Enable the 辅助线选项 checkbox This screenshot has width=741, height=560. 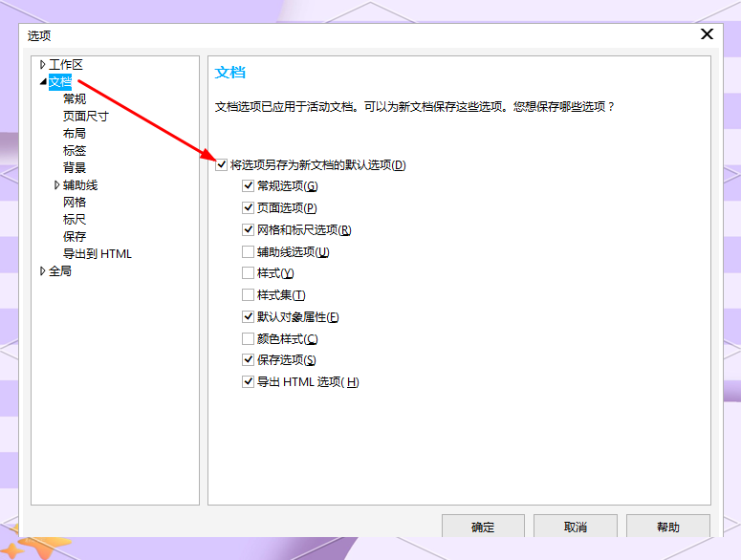(x=249, y=252)
